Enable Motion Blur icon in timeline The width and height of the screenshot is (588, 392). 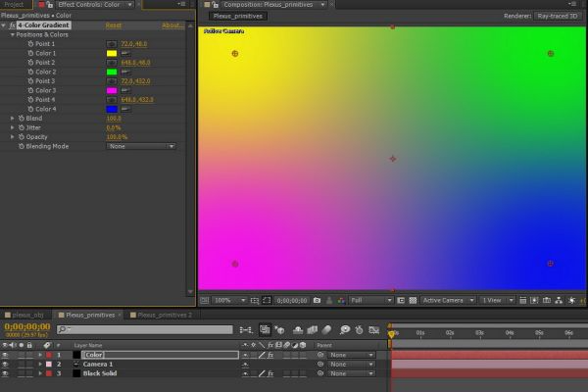coord(326,329)
